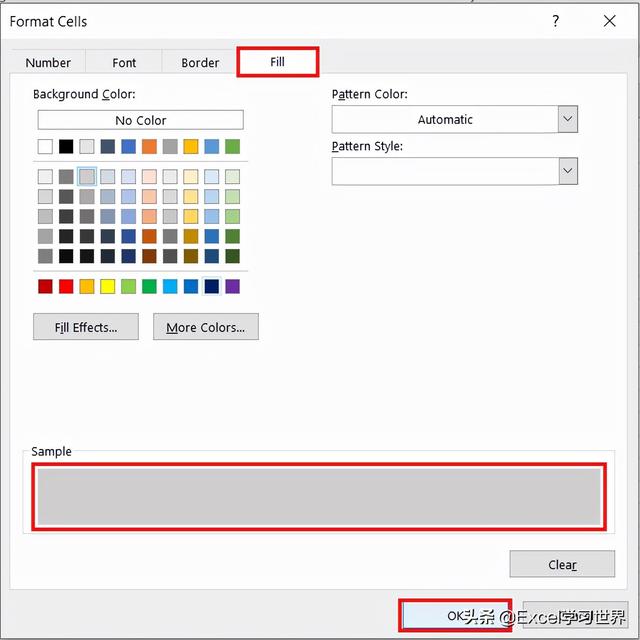This screenshot has height=640, width=640.
Task: Select the green theme color swatch
Action: 232,147
